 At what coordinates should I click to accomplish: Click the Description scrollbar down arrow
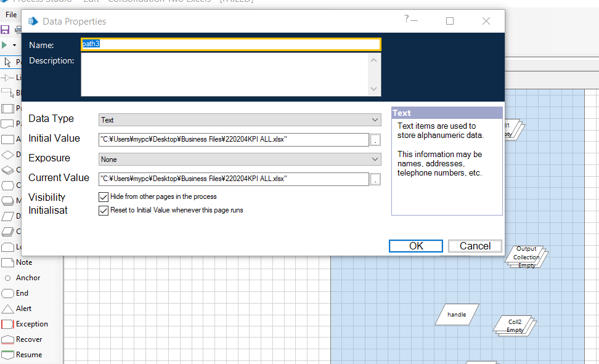(374, 89)
